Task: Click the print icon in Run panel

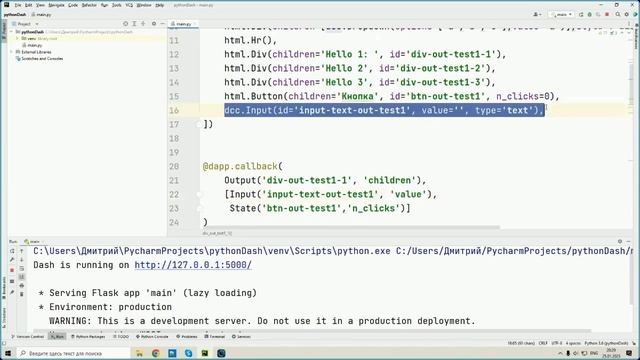Action: coord(22,286)
